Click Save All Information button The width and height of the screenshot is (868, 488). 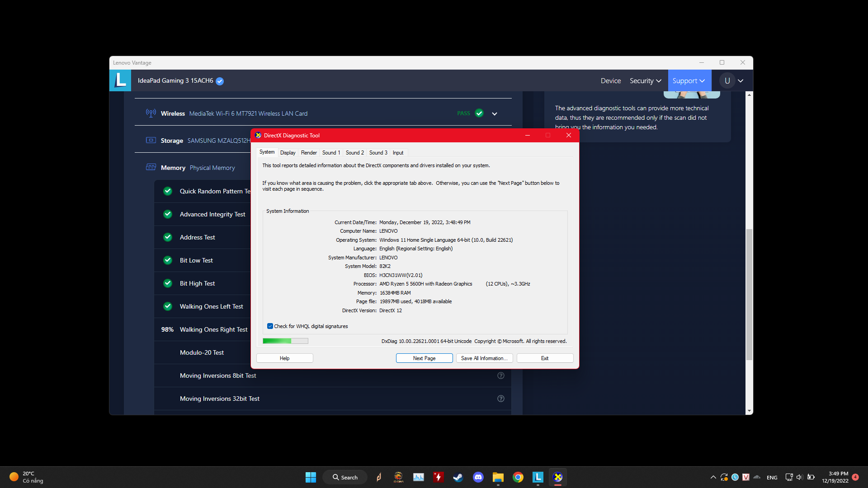[484, 358]
